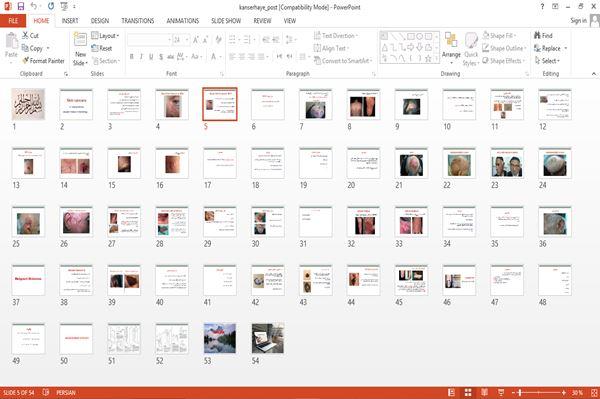Expand the Layout dropdown
Image resolution: width=600 pixels, height=399 pixels.
105,36
